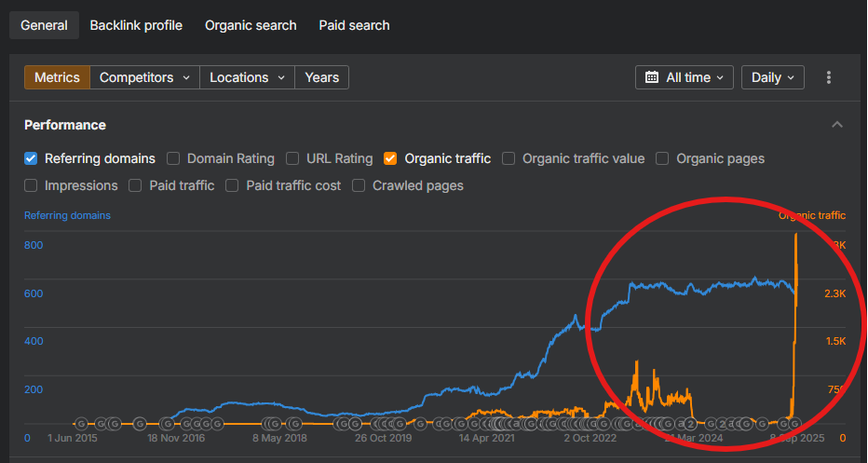Click the first Google update marker near 2015
This screenshot has width=868, height=463.
(x=81, y=424)
